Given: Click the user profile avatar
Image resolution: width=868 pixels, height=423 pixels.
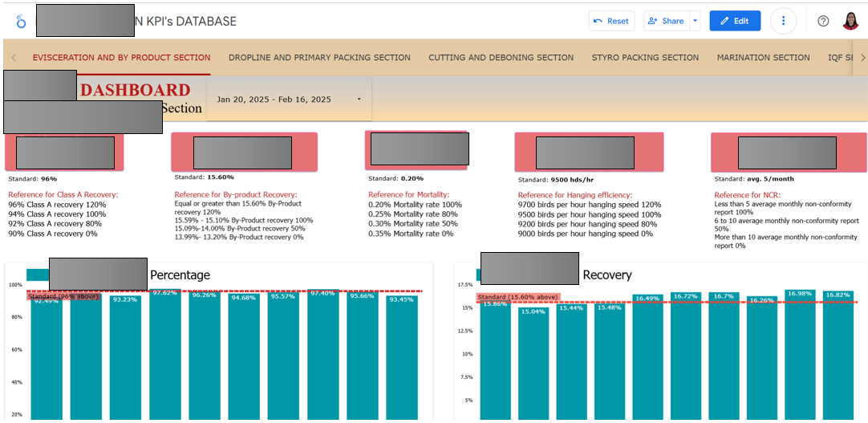Looking at the screenshot, I should 850,21.
